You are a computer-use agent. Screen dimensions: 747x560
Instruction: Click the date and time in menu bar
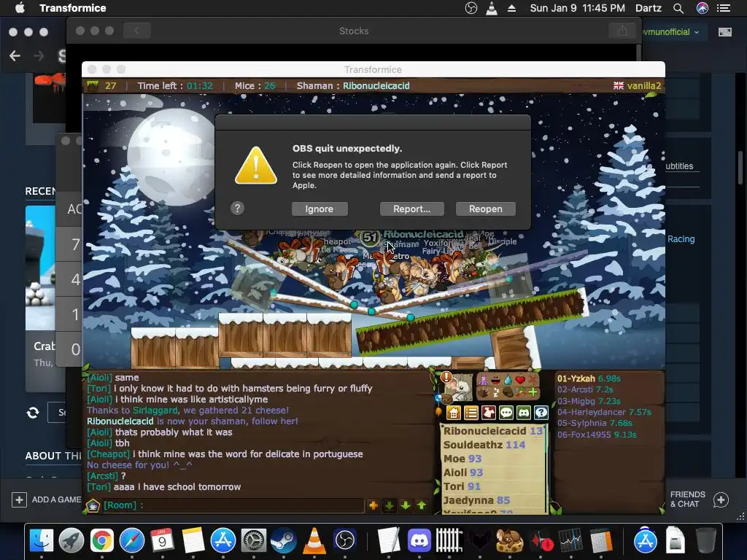pyautogui.click(x=578, y=8)
